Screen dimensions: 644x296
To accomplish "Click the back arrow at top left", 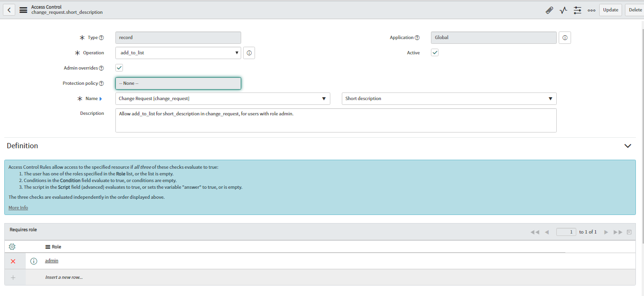I will coord(9,10).
